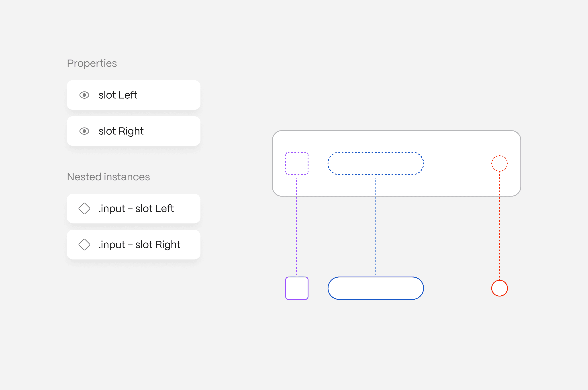This screenshot has height=390, width=588.
Task: Open the ".input – slot Left" nested instance text
Action: pyautogui.click(x=136, y=208)
